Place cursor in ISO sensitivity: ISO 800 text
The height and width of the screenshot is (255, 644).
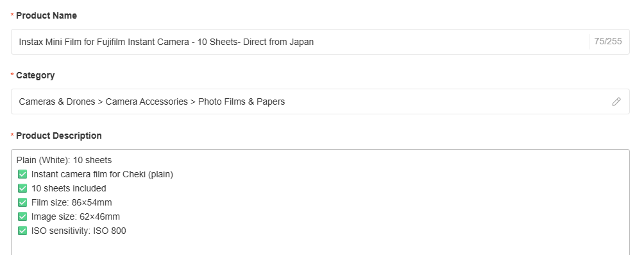pyautogui.click(x=78, y=231)
